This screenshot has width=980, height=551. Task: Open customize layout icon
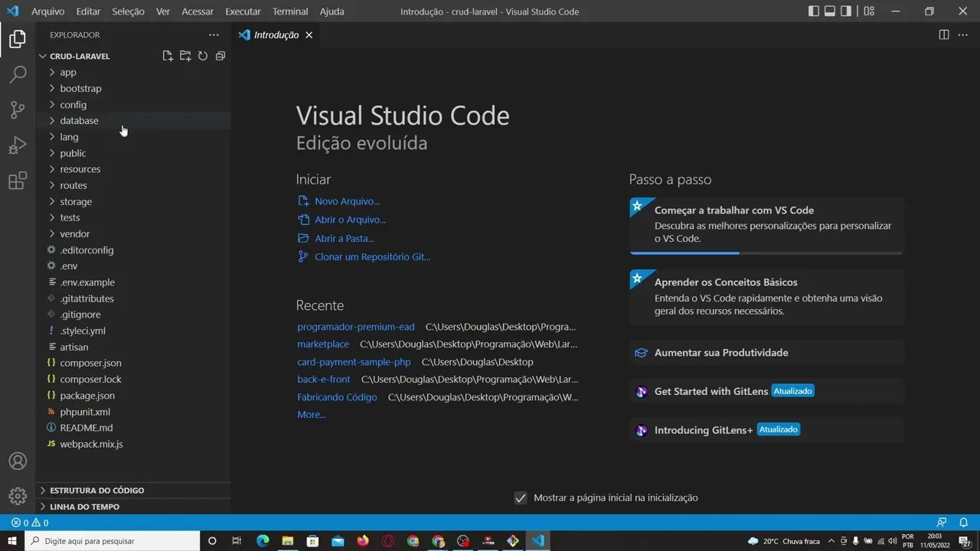[x=869, y=11]
